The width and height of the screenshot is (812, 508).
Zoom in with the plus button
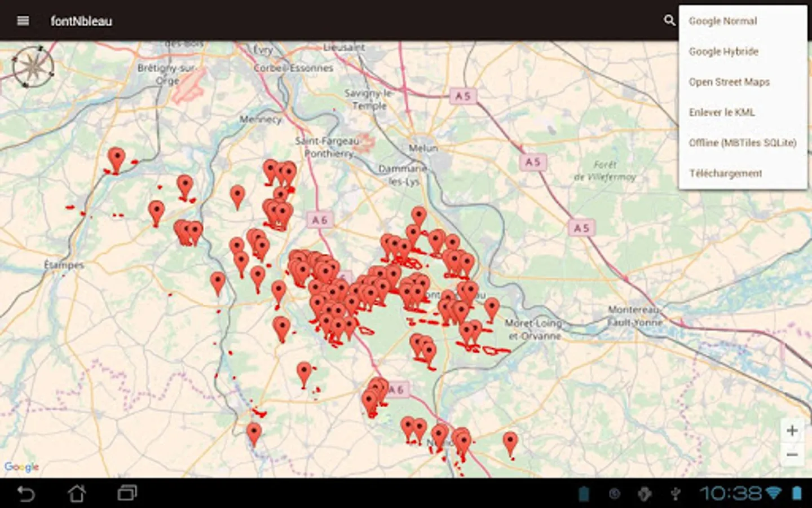coord(792,431)
